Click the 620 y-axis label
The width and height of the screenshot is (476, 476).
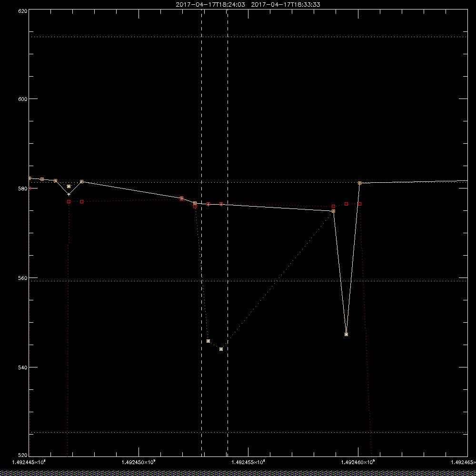23,11
